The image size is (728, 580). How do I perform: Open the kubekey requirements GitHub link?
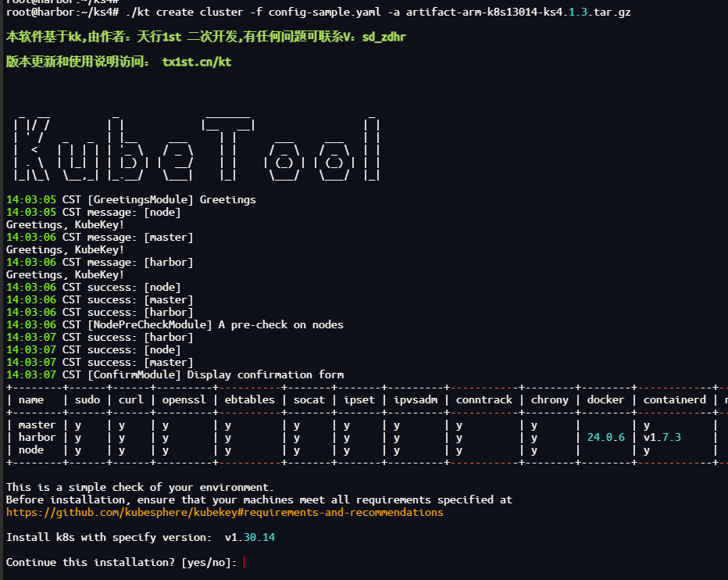(225, 512)
